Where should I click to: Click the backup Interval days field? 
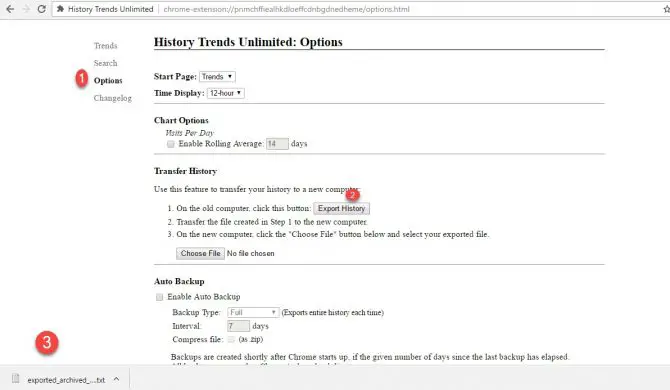[x=238, y=326]
